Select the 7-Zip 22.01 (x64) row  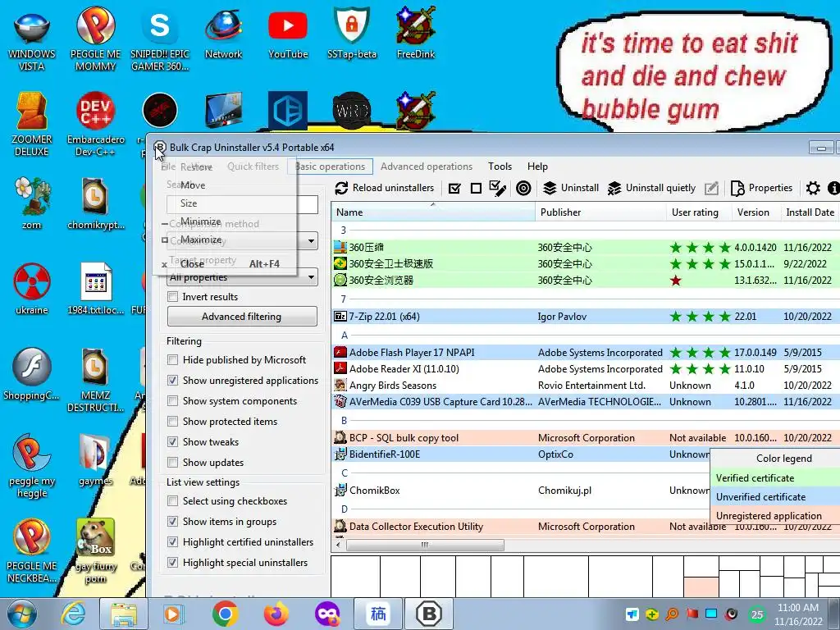[586, 317]
